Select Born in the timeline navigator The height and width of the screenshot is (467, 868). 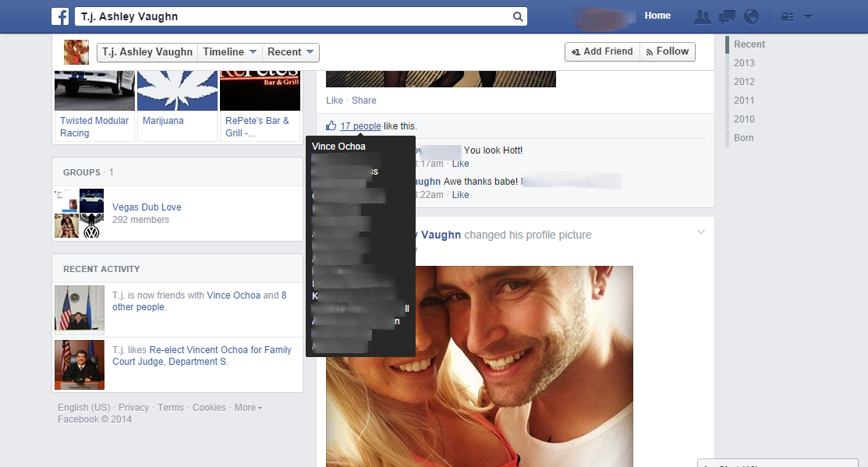(x=743, y=138)
